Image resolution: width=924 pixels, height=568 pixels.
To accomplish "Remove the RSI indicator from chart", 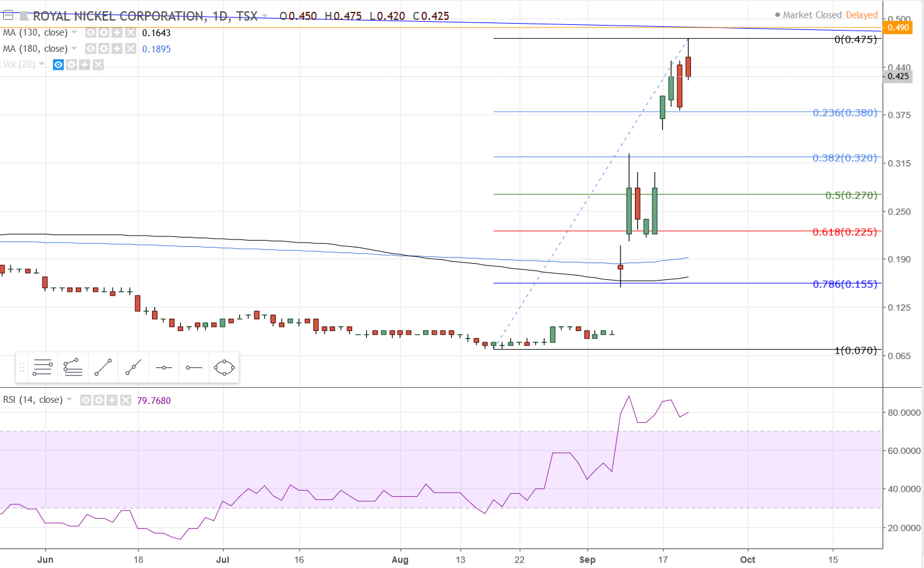I will pos(126,400).
